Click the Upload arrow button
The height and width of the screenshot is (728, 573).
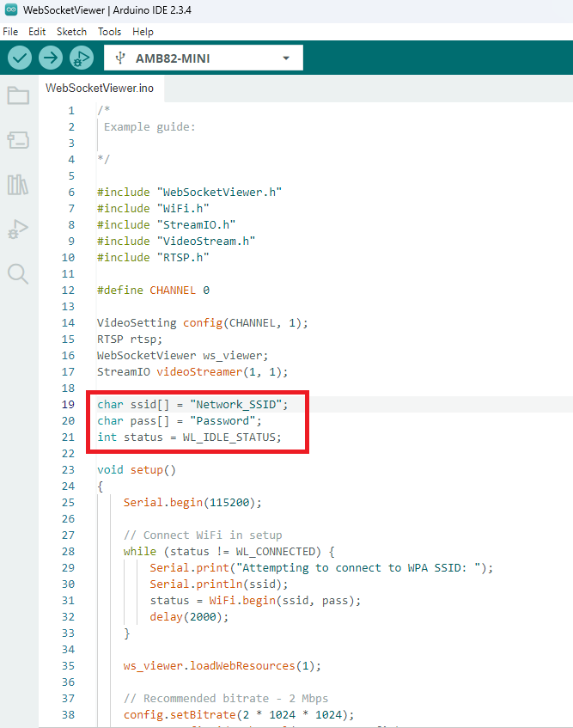[x=51, y=58]
